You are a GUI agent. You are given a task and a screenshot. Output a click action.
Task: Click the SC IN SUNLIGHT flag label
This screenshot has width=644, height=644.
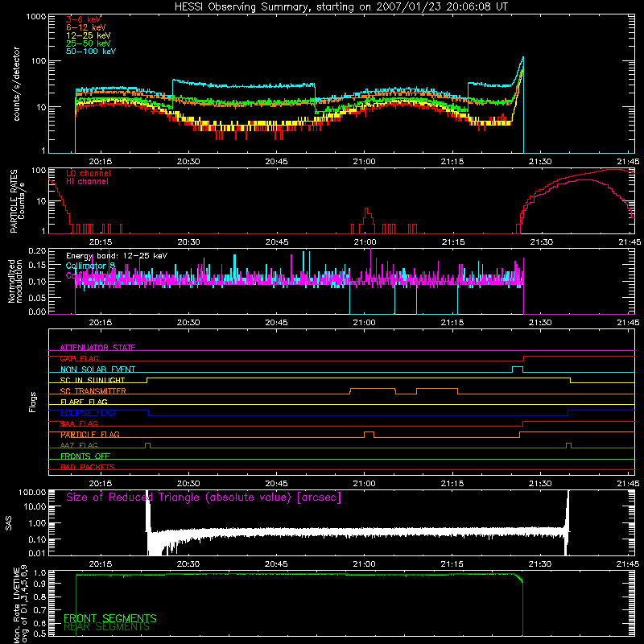coord(93,380)
